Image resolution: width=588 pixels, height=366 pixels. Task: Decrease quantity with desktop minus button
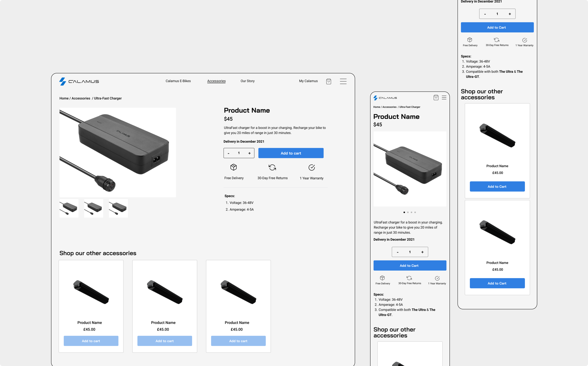click(x=228, y=153)
